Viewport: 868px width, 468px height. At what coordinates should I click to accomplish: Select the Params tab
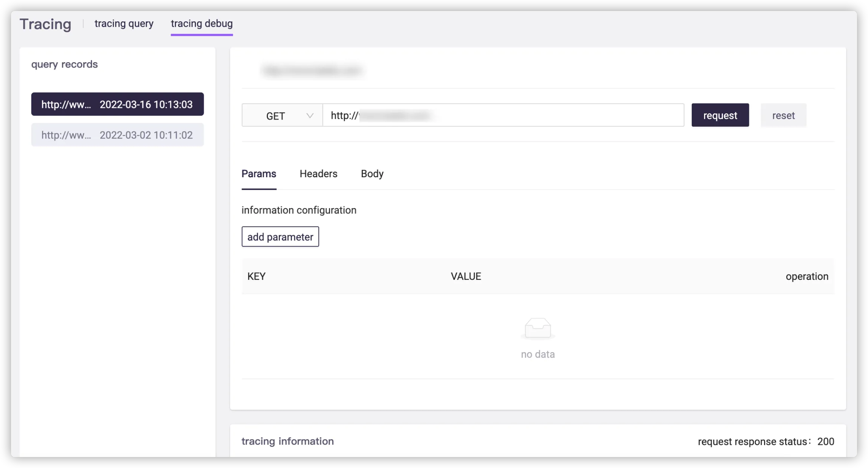click(x=259, y=174)
